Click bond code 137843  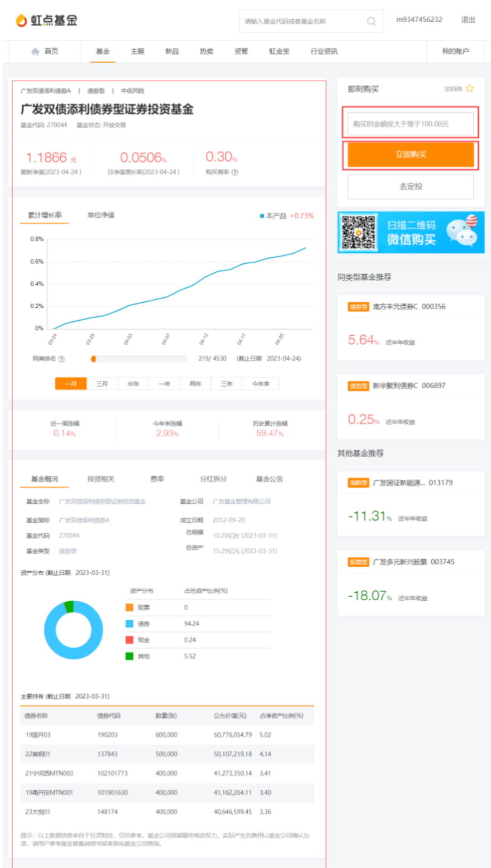pyautogui.click(x=107, y=754)
